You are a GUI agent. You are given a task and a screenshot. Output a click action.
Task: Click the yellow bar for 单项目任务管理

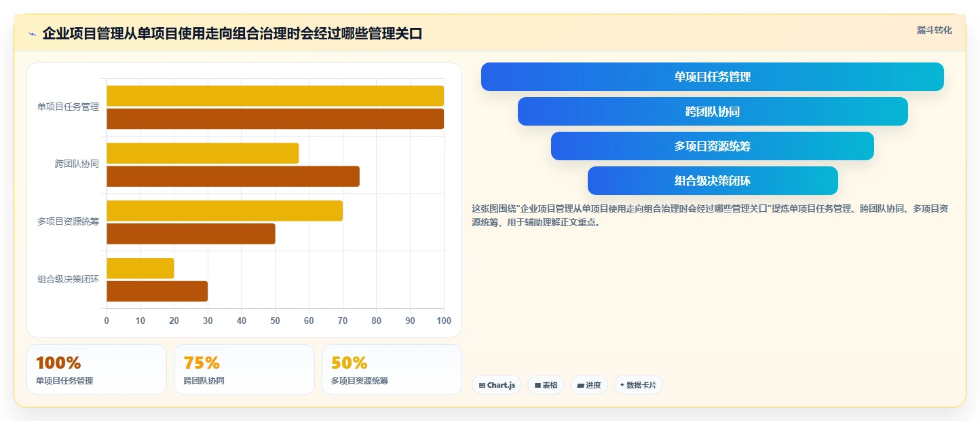pos(275,96)
